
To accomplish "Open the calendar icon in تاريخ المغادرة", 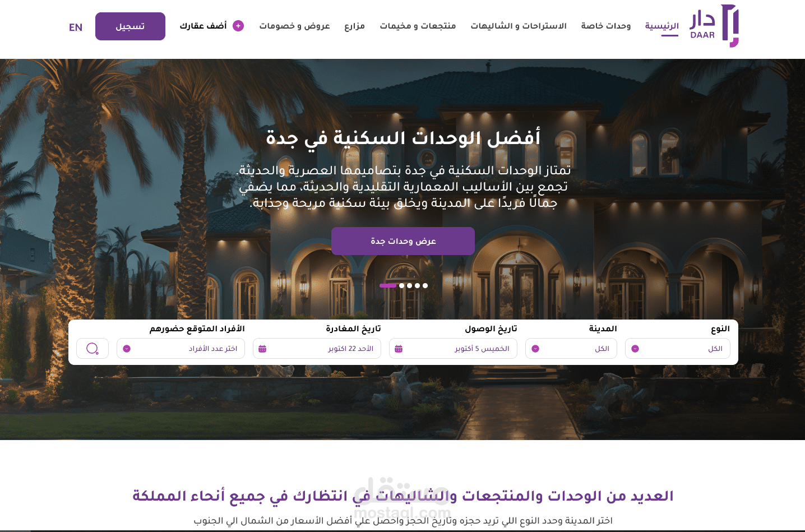I will (262, 349).
